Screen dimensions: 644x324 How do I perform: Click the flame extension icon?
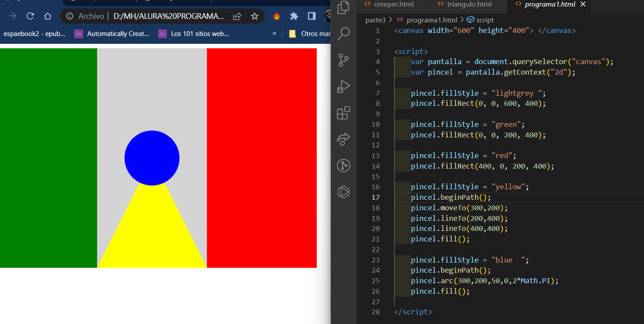276,16
